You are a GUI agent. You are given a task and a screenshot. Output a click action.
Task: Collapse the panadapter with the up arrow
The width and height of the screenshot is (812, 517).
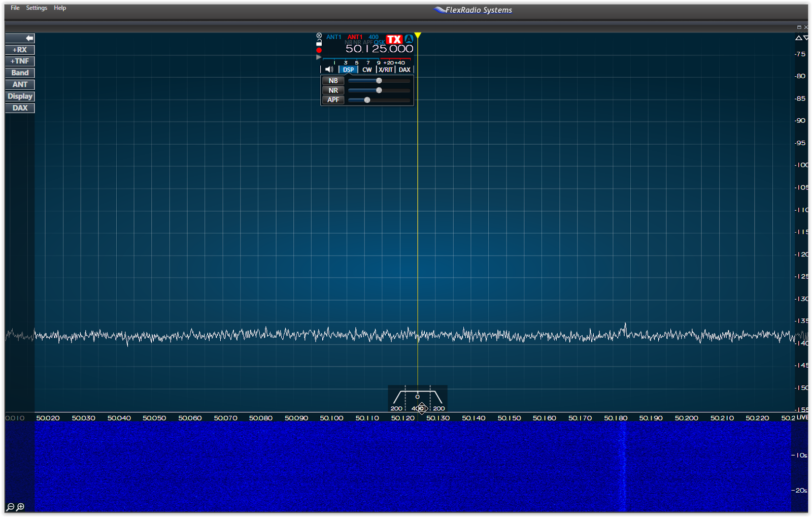click(x=798, y=37)
